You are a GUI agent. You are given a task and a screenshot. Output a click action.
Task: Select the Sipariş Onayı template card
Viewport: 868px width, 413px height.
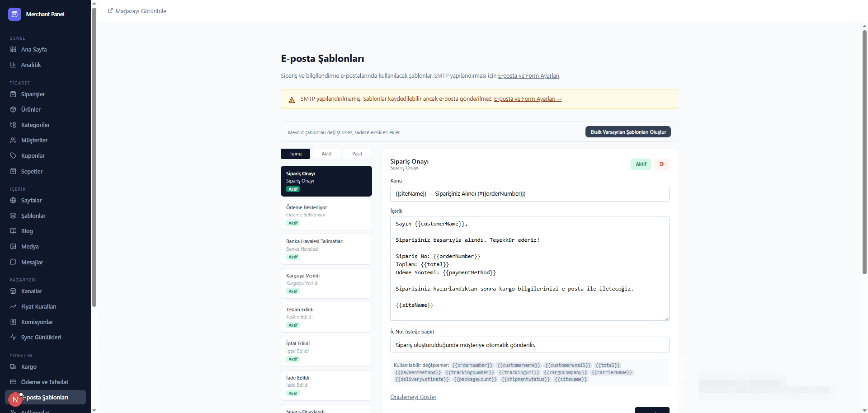[x=326, y=181]
